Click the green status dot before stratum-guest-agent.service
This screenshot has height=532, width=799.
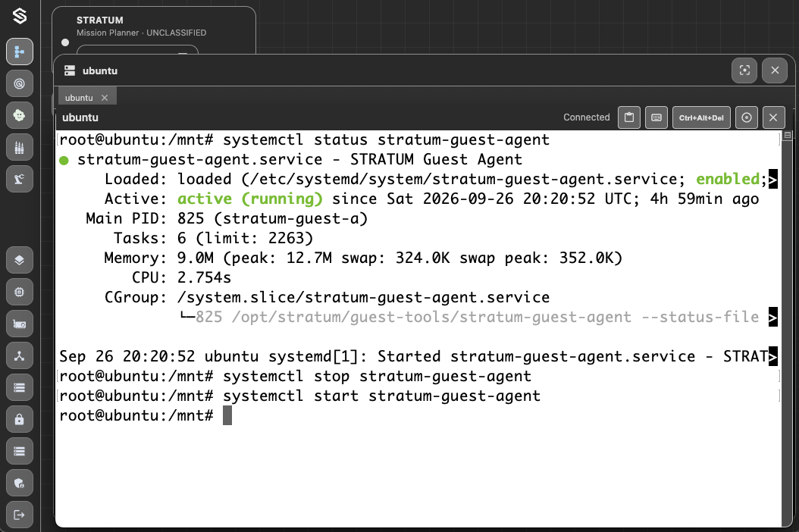pos(64,161)
